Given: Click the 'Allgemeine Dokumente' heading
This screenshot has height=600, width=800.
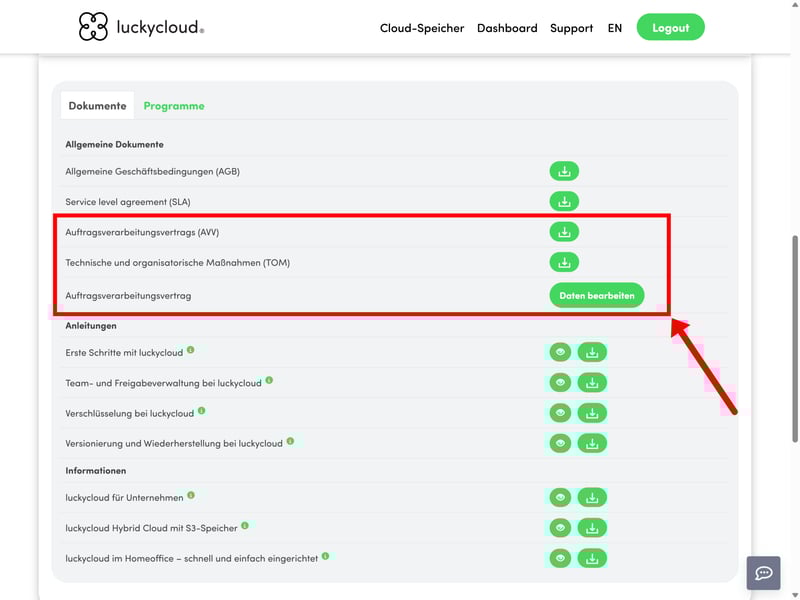Looking at the screenshot, I should (114, 144).
